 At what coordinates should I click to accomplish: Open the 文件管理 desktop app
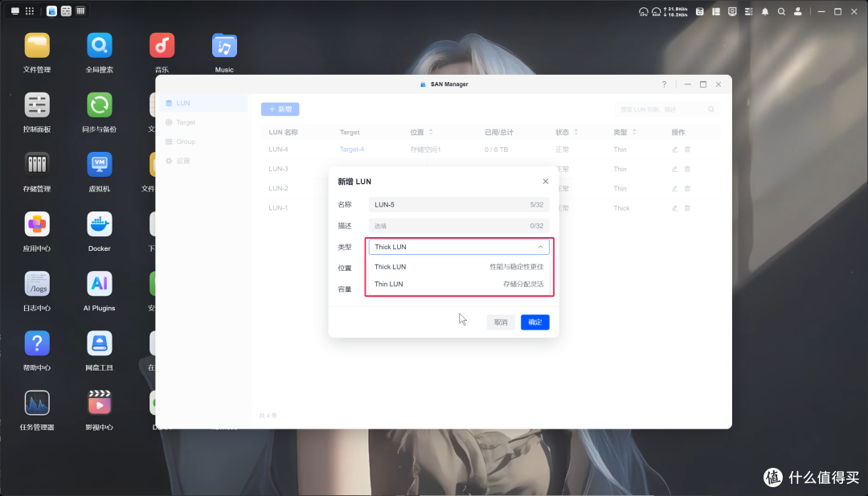click(37, 46)
